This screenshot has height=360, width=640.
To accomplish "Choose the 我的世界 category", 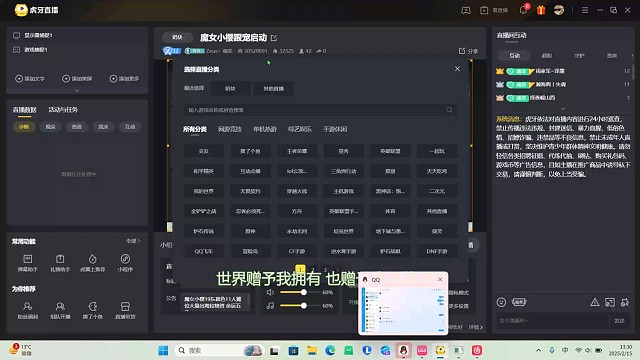I will click(x=203, y=191).
